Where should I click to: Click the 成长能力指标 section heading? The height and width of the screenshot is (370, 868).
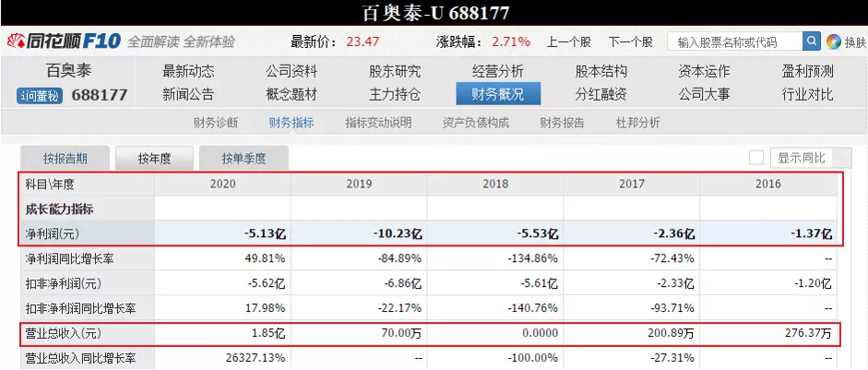point(59,209)
